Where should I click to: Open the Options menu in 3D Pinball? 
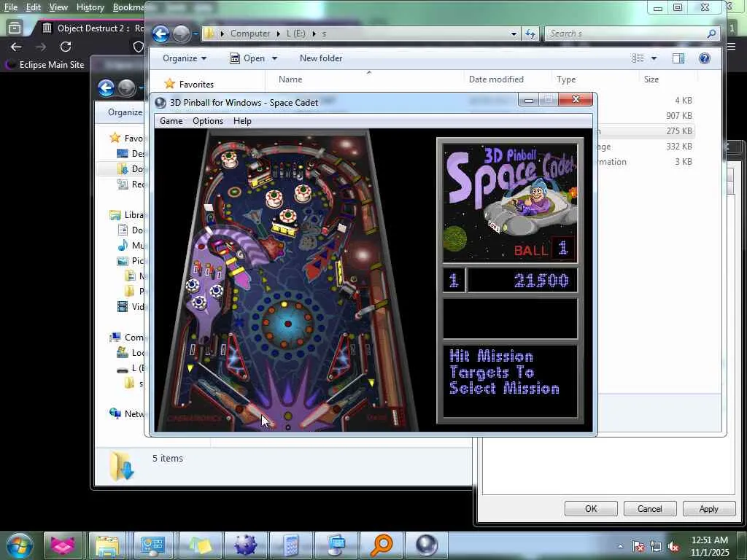pyautogui.click(x=208, y=121)
